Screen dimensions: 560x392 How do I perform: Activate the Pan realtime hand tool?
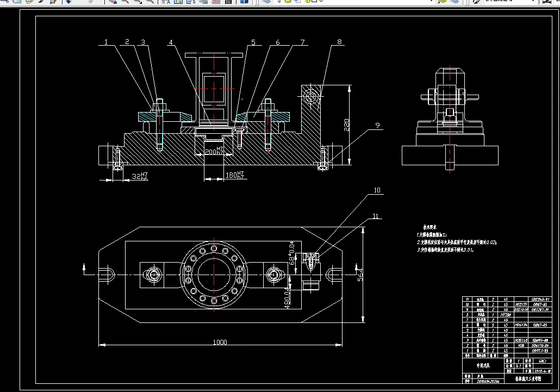pyautogui.click(x=112, y=2)
